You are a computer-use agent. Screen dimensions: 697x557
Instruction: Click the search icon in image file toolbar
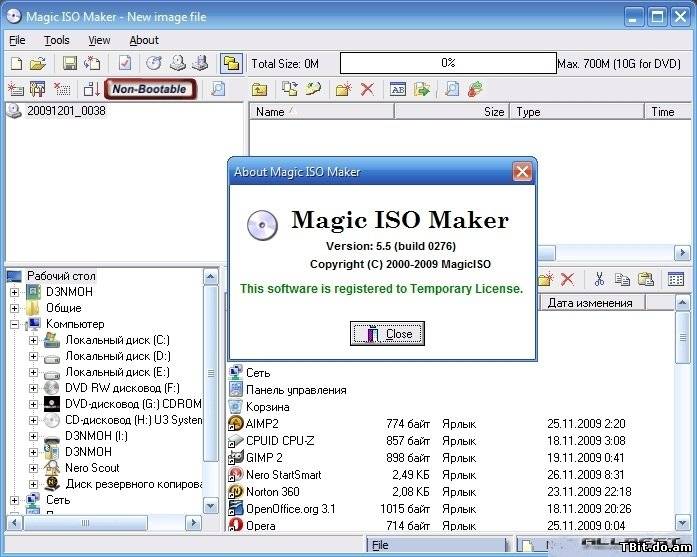(x=452, y=89)
